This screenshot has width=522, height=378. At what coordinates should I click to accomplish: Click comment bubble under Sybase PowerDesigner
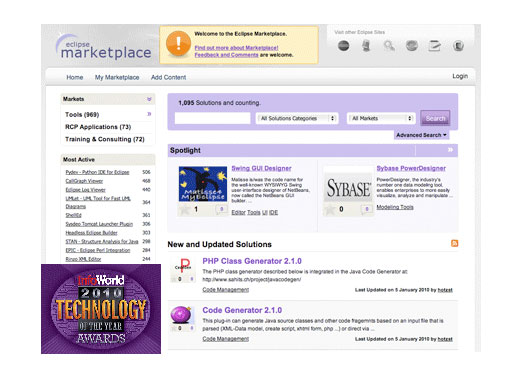(367, 209)
